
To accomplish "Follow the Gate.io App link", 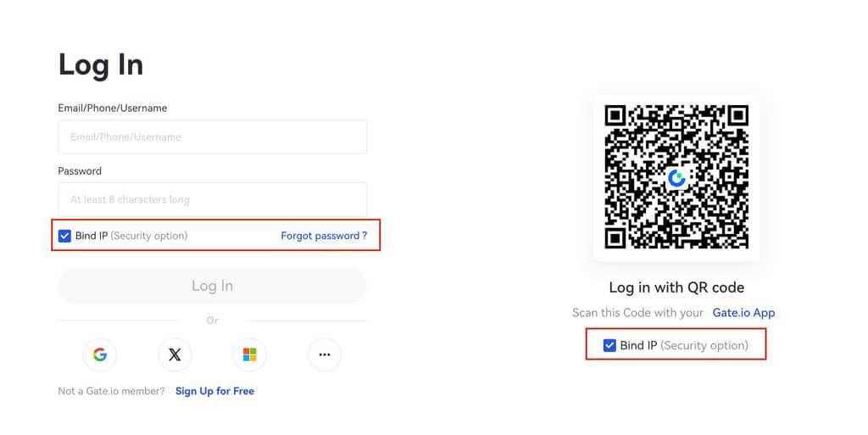I will [743, 312].
